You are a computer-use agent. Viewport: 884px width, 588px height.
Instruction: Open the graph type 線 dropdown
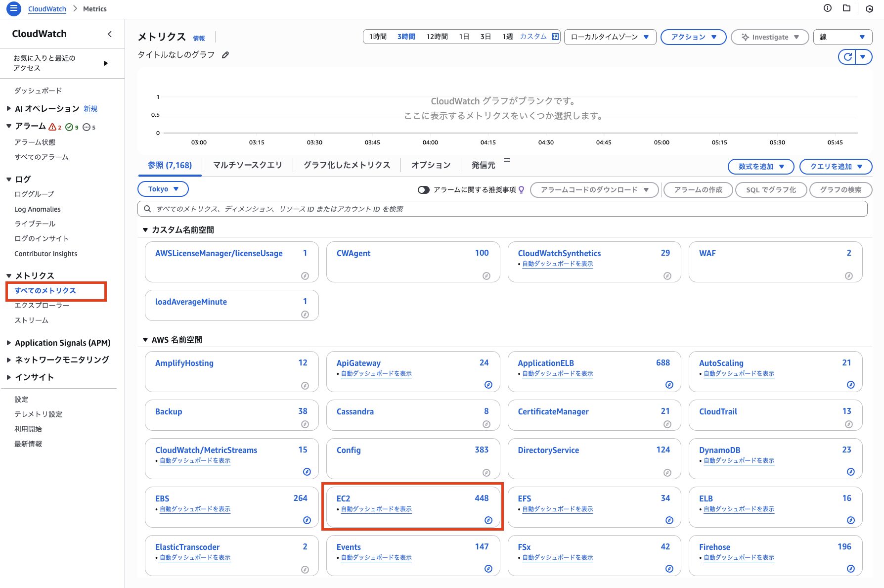click(x=842, y=37)
